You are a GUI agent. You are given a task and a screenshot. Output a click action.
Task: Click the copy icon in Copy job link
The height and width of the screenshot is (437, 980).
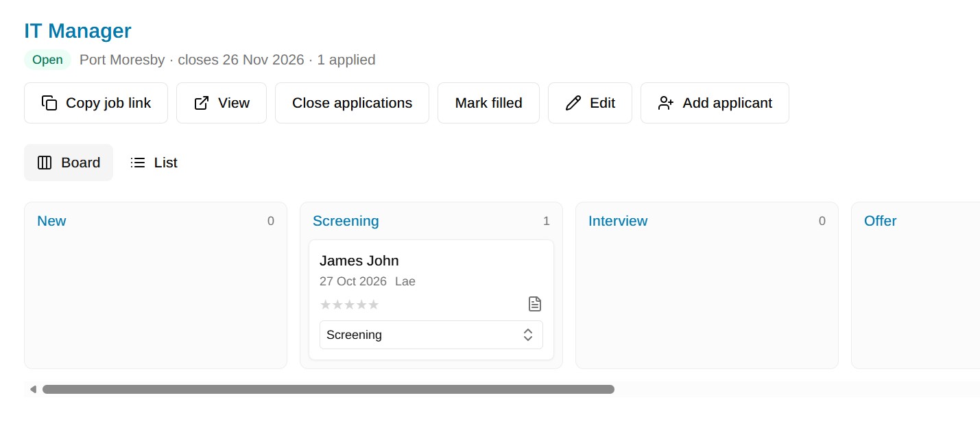(49, 103)
